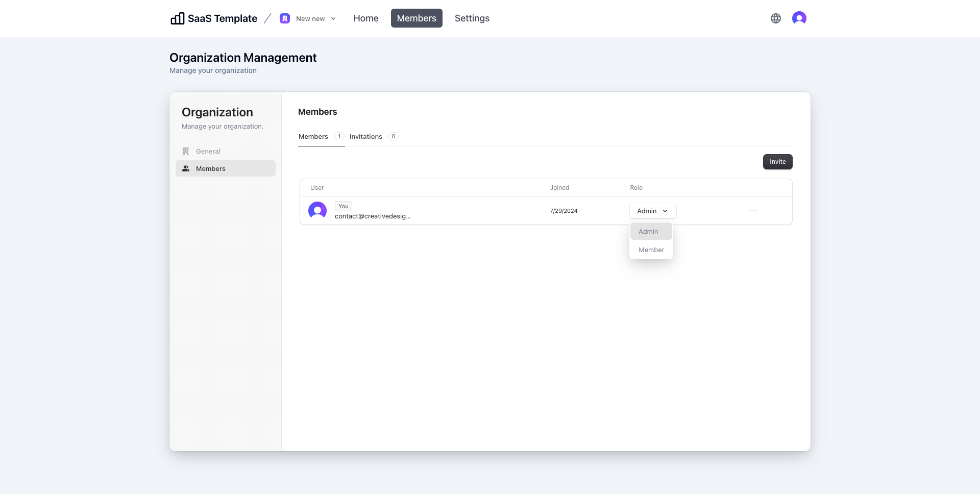Click the member's avatar in the user table

click(317, 210)
